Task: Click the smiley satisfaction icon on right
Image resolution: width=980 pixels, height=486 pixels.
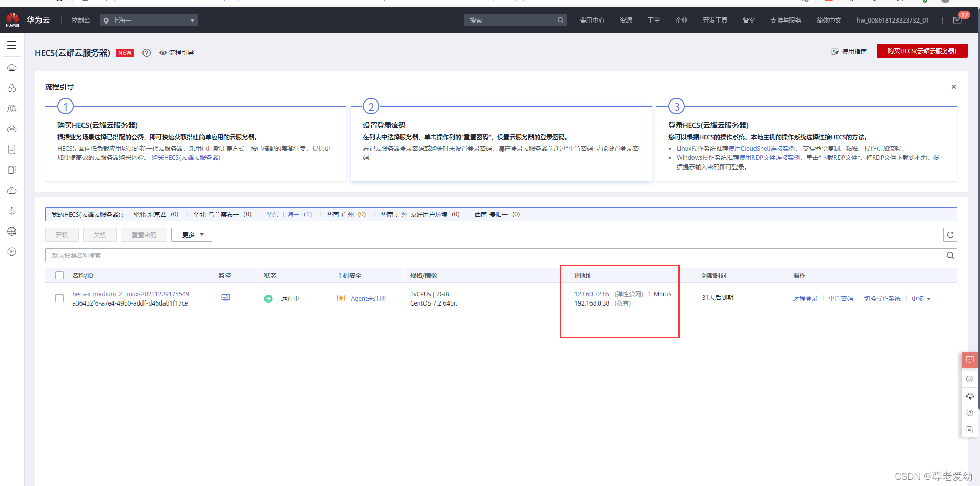Action: pos(969,379)
